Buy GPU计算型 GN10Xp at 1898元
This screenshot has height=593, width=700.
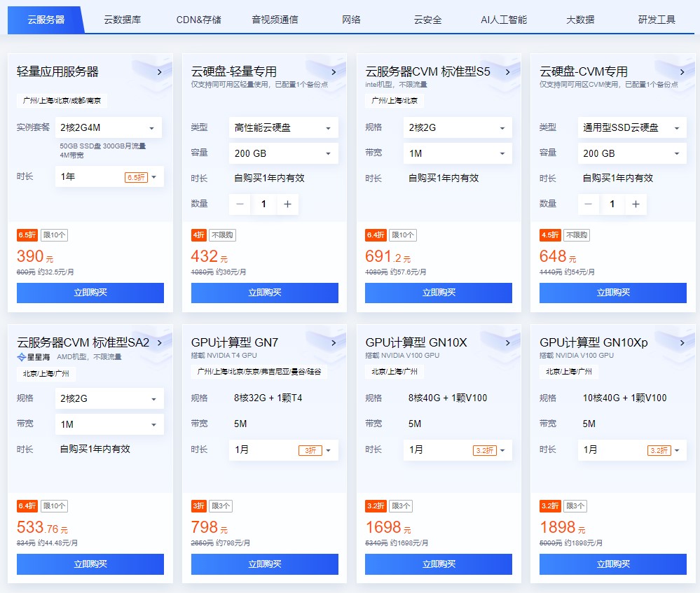pos(613,564)
